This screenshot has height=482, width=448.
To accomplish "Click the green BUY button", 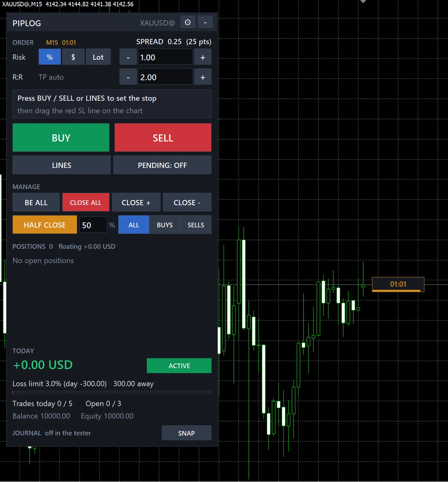I will click(x=61, y=138).
